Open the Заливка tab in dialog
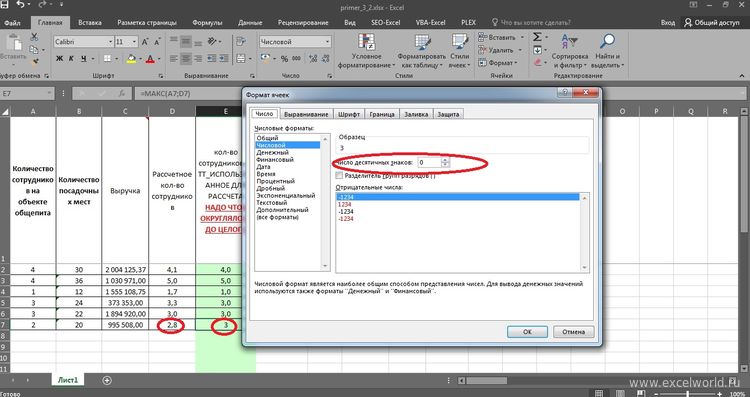Viewport: 750px width, 397px height. [416, 114]
